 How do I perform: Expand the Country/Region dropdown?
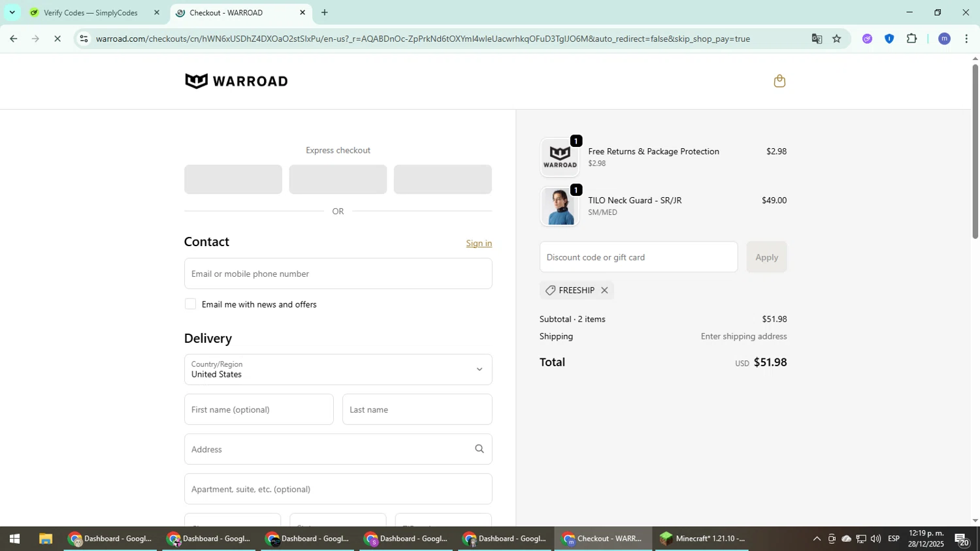coord(338,370)
